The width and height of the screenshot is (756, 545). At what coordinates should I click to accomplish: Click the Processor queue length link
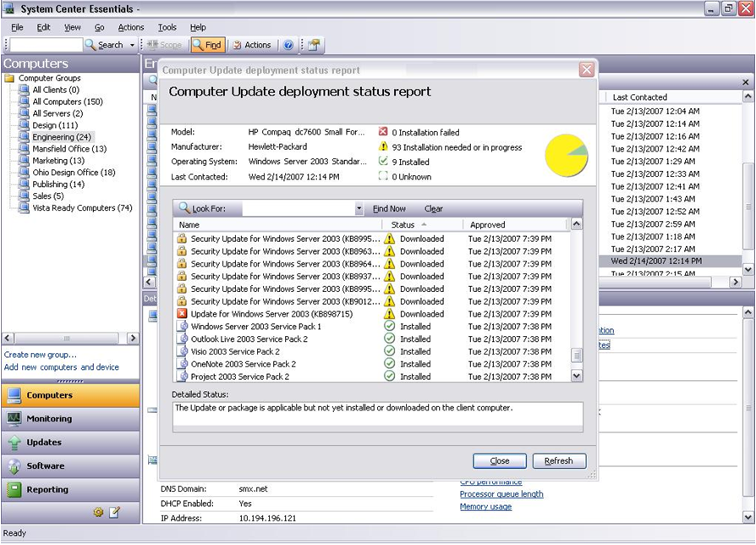[x=501, y=494]
